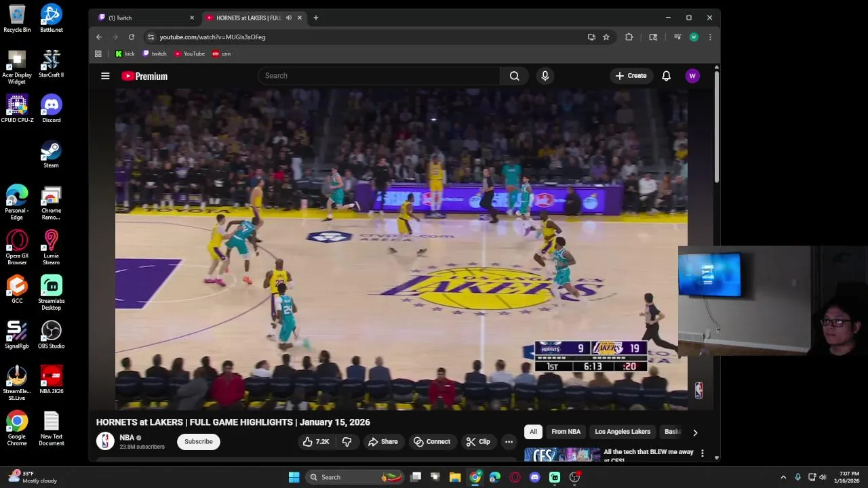Click the NBA channel name
This screenshot has height=488, width=868.
click(x=127, y=438)
